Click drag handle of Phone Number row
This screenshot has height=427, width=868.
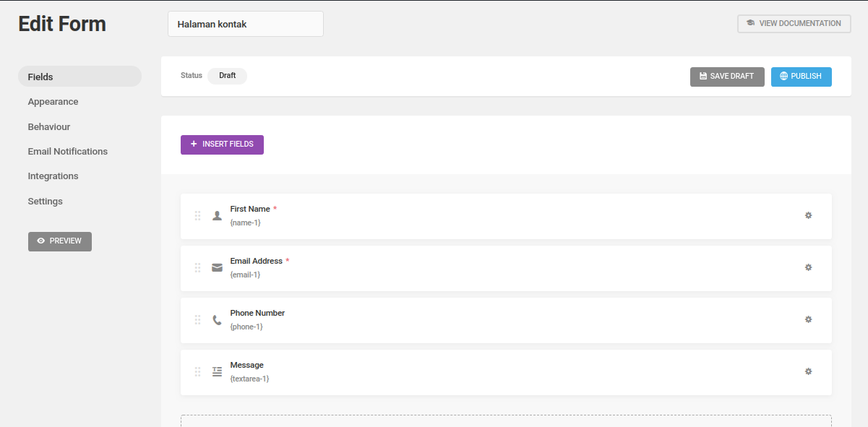[x=197, y=319]
